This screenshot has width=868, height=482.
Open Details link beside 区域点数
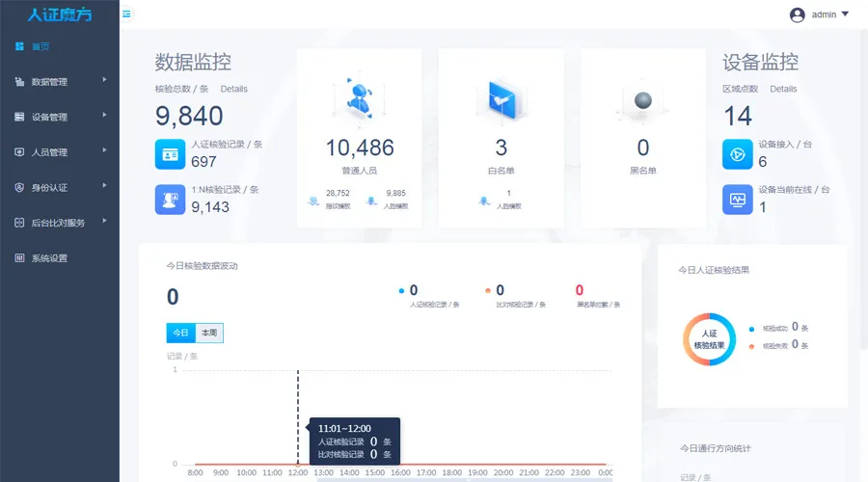pyautogui.click(x=783, y=89)
